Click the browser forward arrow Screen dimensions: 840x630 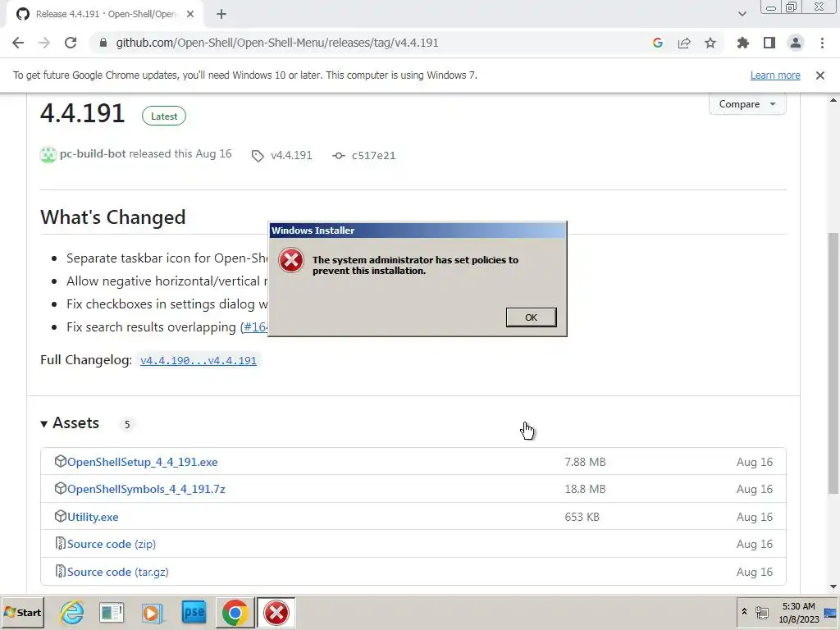[44, 43]
